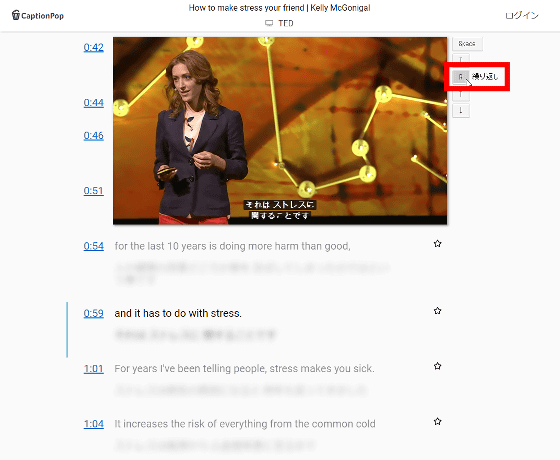Jump to the 1:04 timestamp
The image size is (560, 460).
coord(94,424)
